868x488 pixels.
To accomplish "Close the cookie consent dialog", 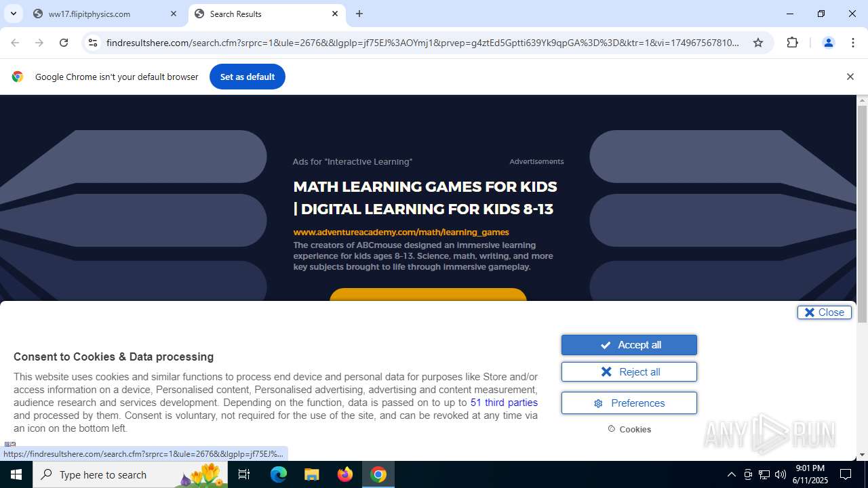I will click(825, 312).
